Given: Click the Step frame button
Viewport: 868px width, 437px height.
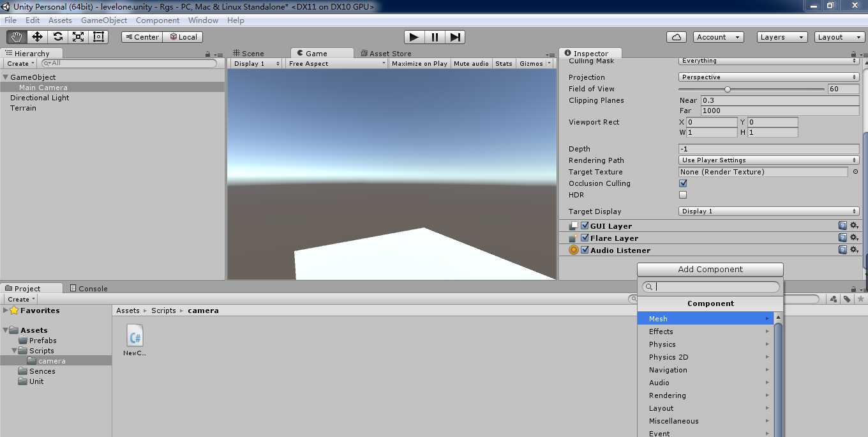Looking at the screenshot, I should click(455, 37).
